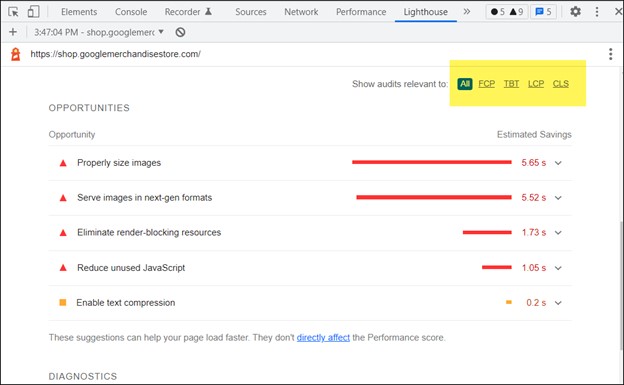Viewport: 624px width, 385px height.
Task: Filter audits by TBT
Action: point(511,84)
